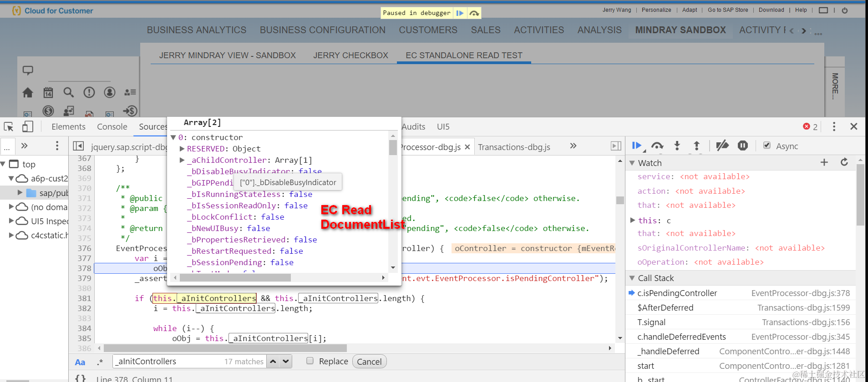Open the Elements tab
Screen dimensions: 868x382
tap(68, 127)
